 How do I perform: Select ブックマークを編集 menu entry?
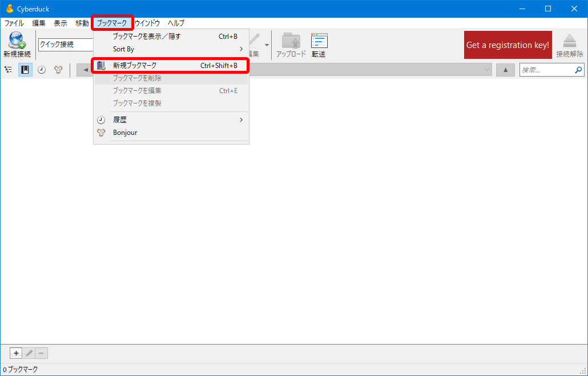point(171,91)
